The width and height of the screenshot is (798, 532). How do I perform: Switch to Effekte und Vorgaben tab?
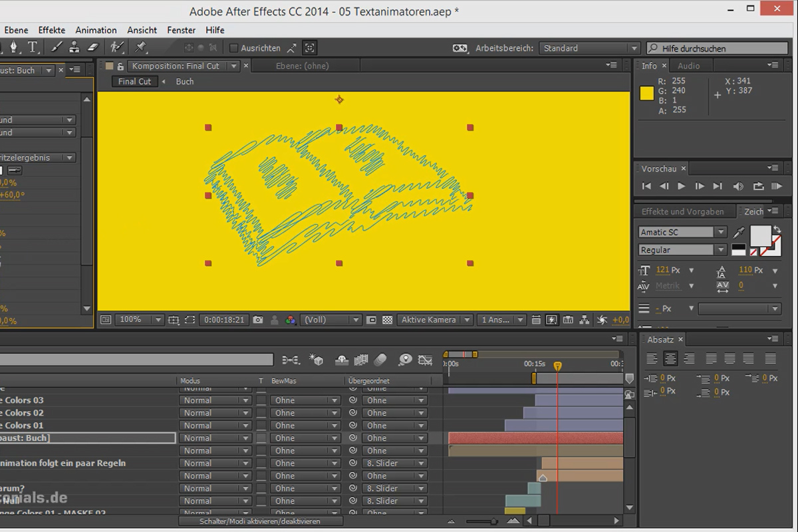click(683, 211)
